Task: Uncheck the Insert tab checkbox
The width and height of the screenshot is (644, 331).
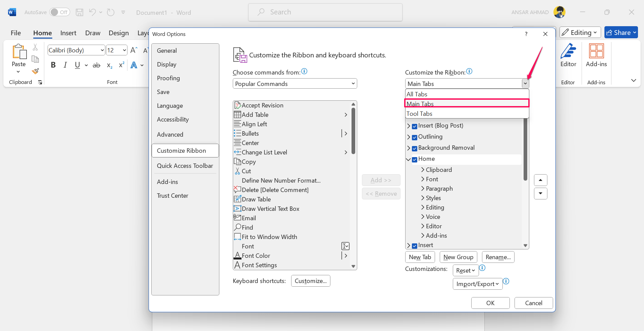Action: 415,246
